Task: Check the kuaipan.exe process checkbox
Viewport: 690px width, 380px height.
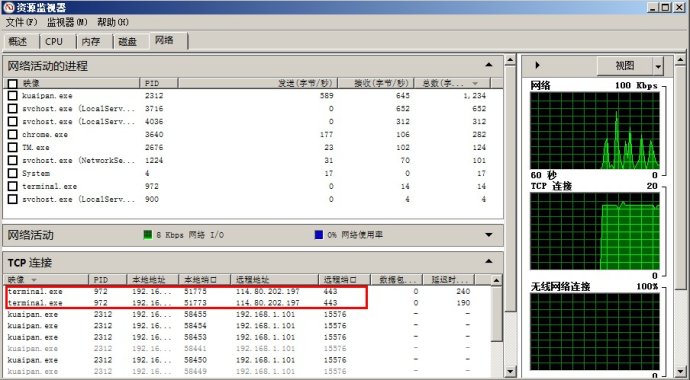Action: (x=13, y=95)
